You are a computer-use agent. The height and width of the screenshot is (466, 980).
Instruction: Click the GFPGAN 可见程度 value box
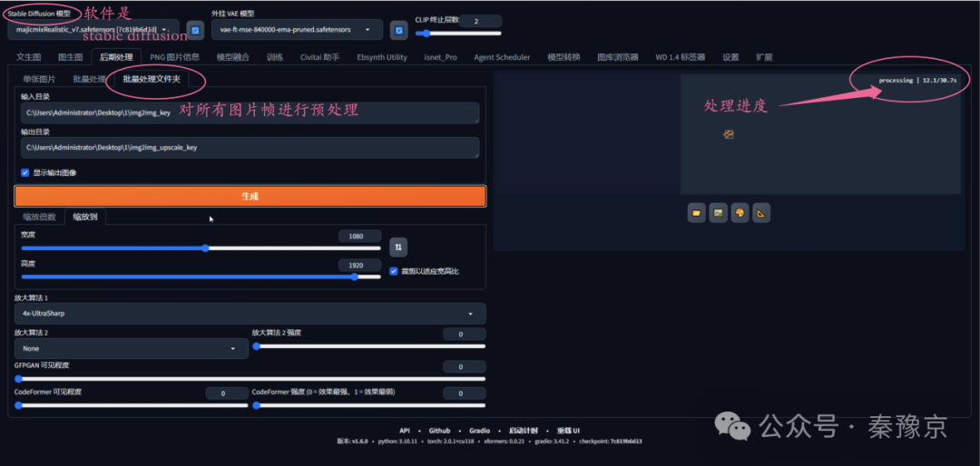pos(465,366)
